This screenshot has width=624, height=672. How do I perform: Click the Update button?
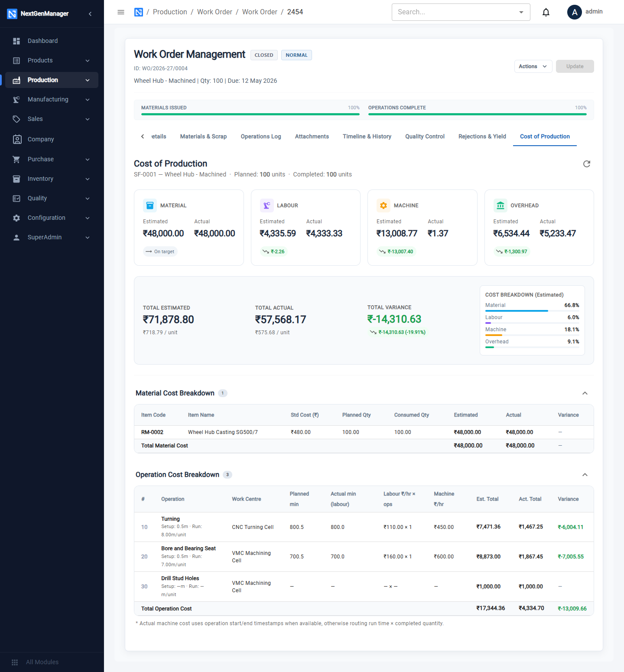coord(575,66)
